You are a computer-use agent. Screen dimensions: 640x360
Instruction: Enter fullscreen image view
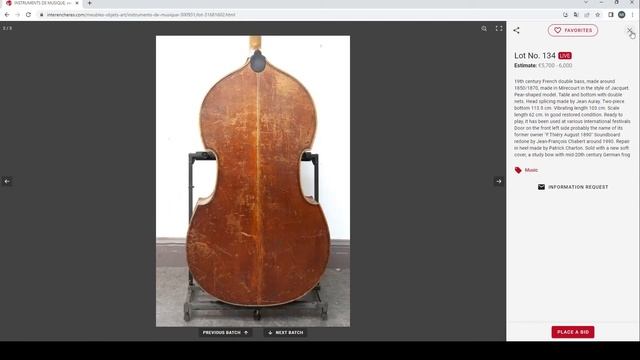pyautogui.click(x=499, y=29)
